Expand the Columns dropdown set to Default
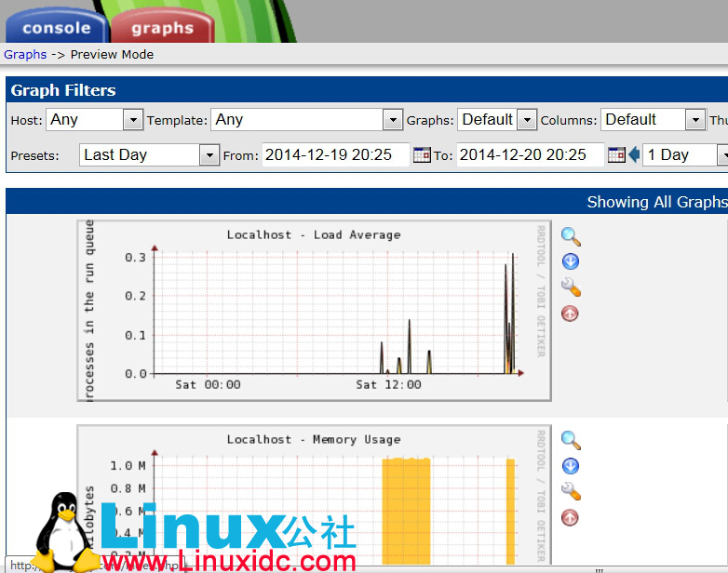Screen dimensions: 728x573 pyautogui.click(x=694, y=120)
